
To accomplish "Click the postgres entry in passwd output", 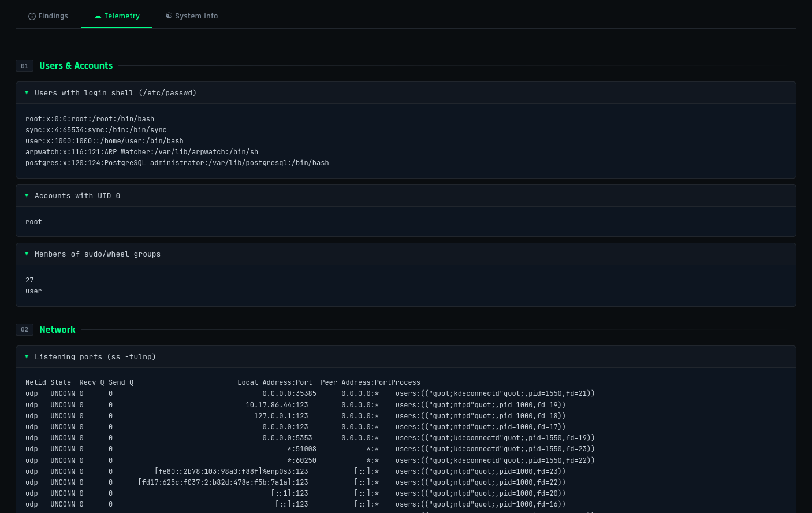I will click(x=177, y=163).
